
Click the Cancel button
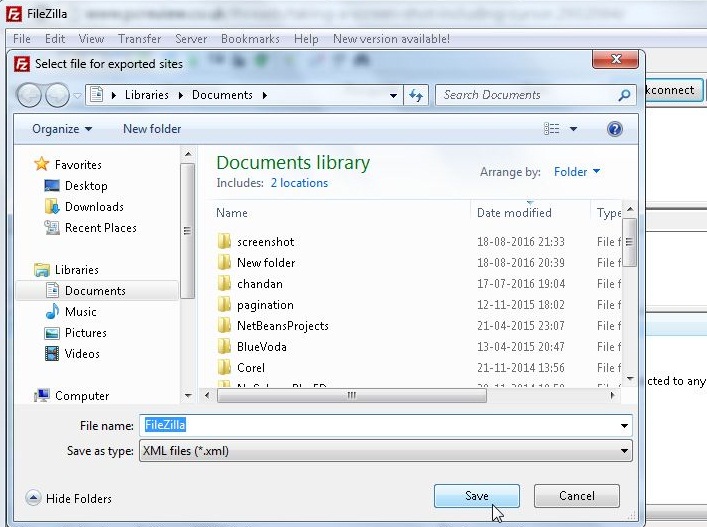tap(577, 496)
